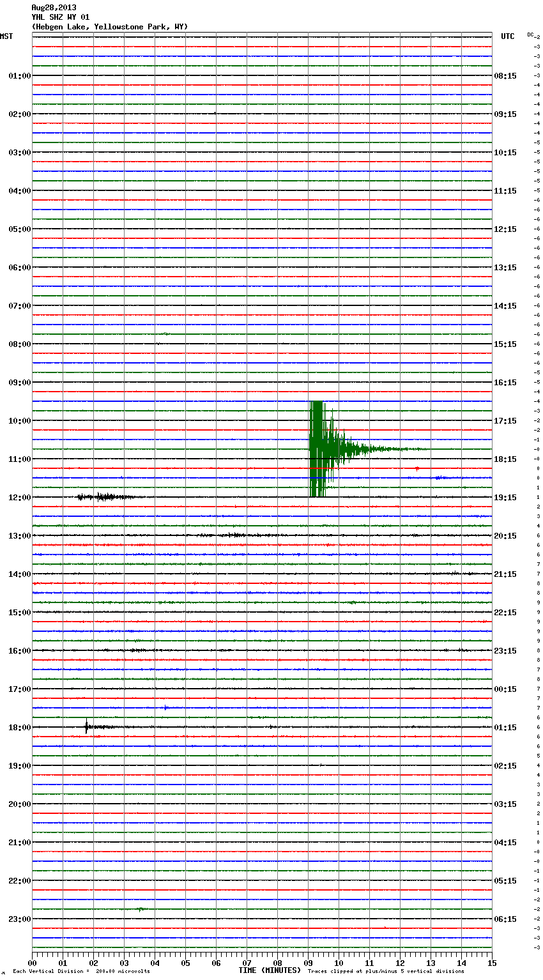Screen dimensions: 543x980
Task: Click the 01:15 UTC time label
Action: 505,728
